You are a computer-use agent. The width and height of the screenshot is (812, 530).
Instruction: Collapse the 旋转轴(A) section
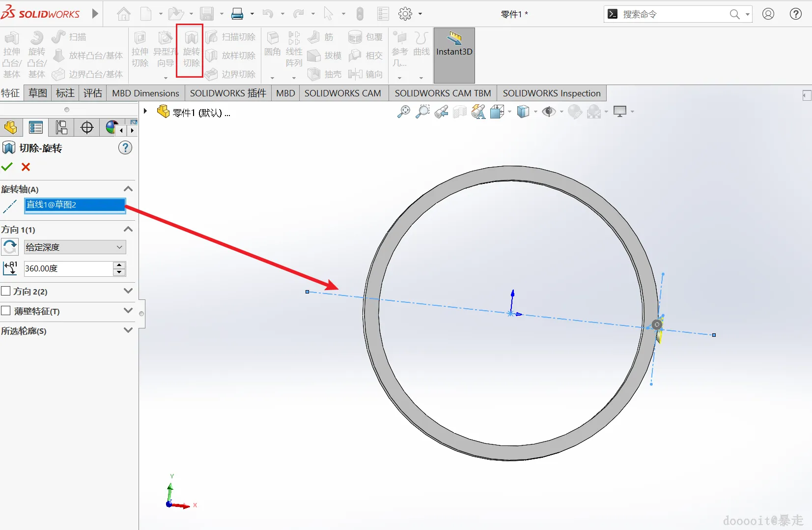click(128, 189)
